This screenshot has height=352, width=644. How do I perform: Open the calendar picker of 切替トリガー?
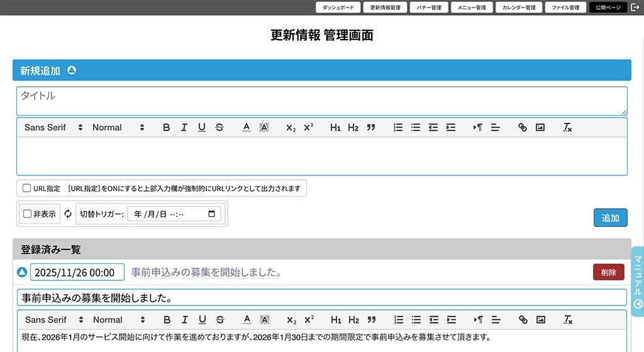[211, 214]
